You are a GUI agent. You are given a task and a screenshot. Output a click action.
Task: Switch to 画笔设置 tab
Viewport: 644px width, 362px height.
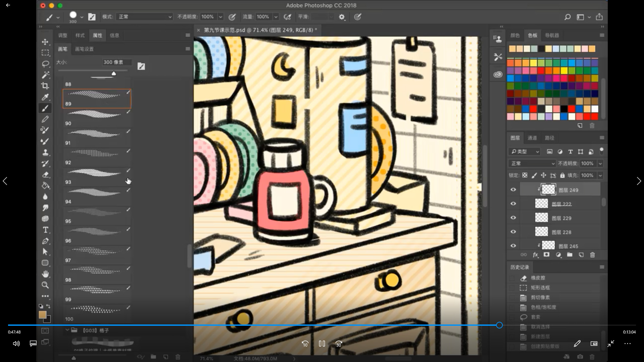tap(84, 49)
